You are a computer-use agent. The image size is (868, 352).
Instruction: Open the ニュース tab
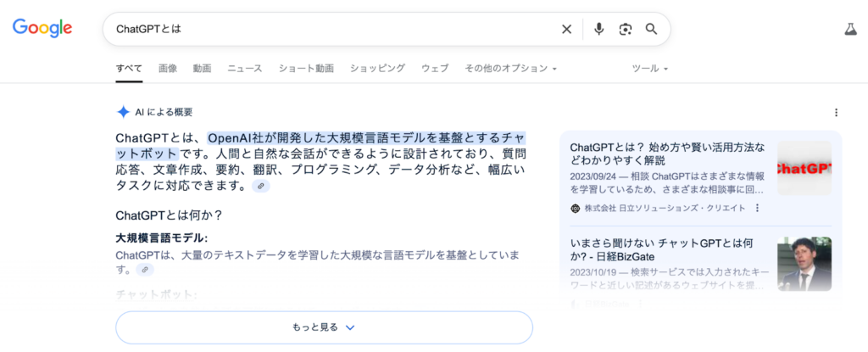click(245, 68)
